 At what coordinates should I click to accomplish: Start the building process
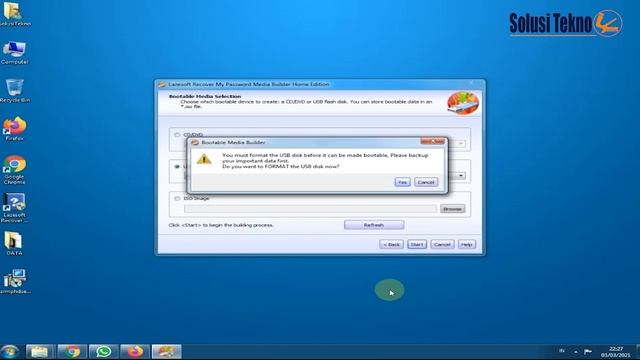coord(417,244)
